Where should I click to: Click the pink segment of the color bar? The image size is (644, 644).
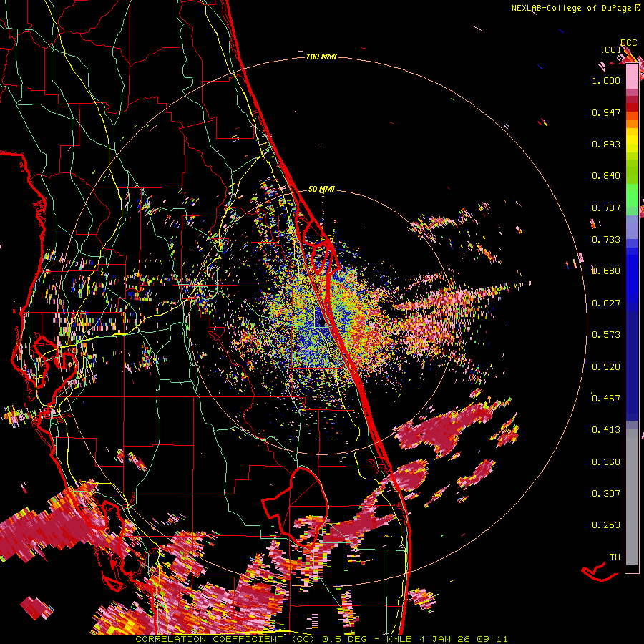coord(632,77)
